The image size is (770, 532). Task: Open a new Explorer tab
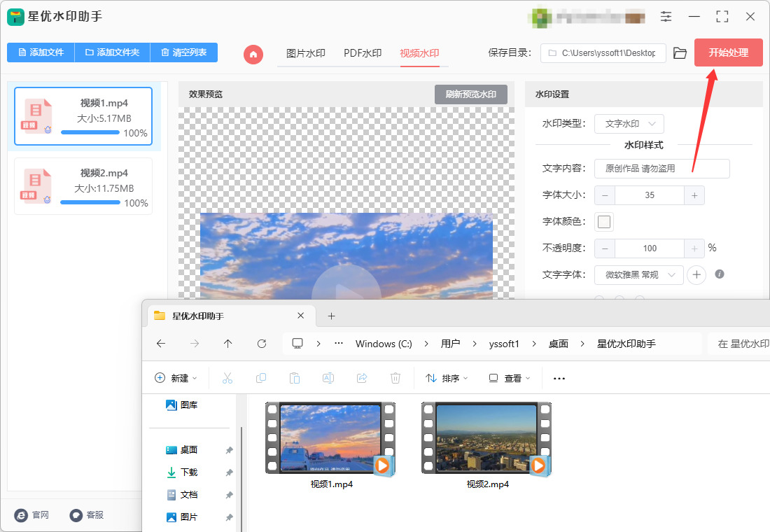coord(332,316)
